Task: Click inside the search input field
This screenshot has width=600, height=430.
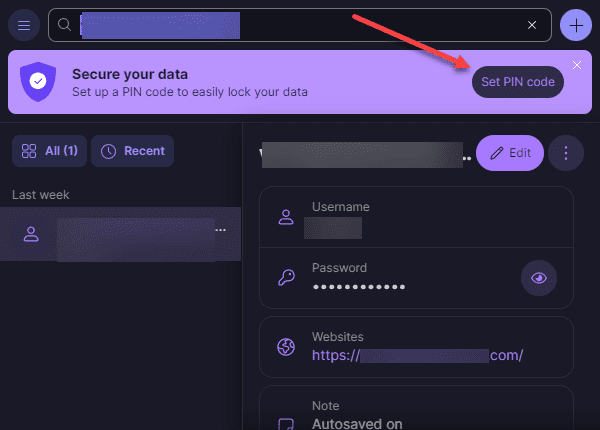Action: (x=300, y=24)
